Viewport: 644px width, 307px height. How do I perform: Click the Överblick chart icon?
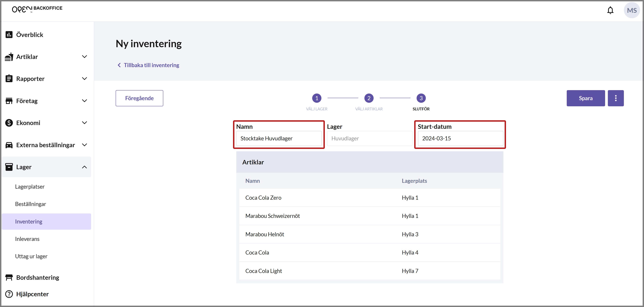click(9, 35)
